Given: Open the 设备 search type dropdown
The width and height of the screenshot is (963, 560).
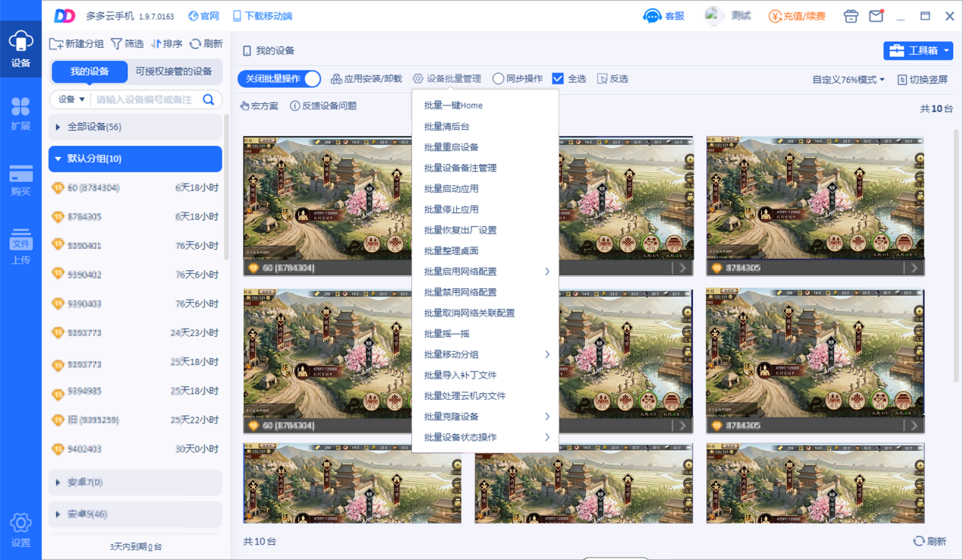Looking at the screenshot, I should pos(71,99).
